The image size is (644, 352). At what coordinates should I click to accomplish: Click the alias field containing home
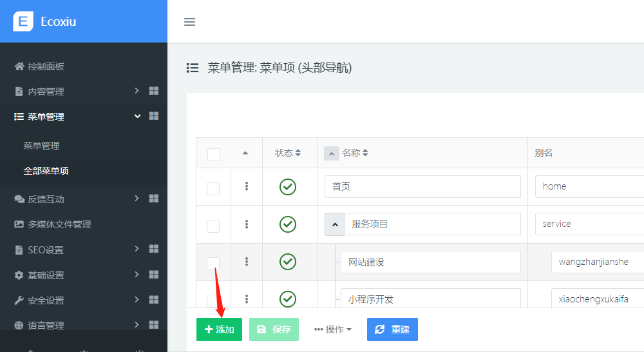(589, 186)
